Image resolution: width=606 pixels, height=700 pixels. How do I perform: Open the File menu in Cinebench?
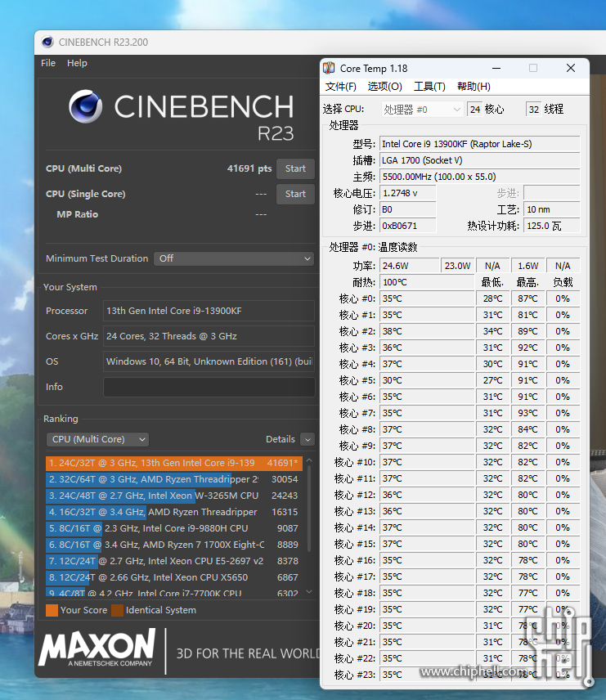tap(48, 63)
